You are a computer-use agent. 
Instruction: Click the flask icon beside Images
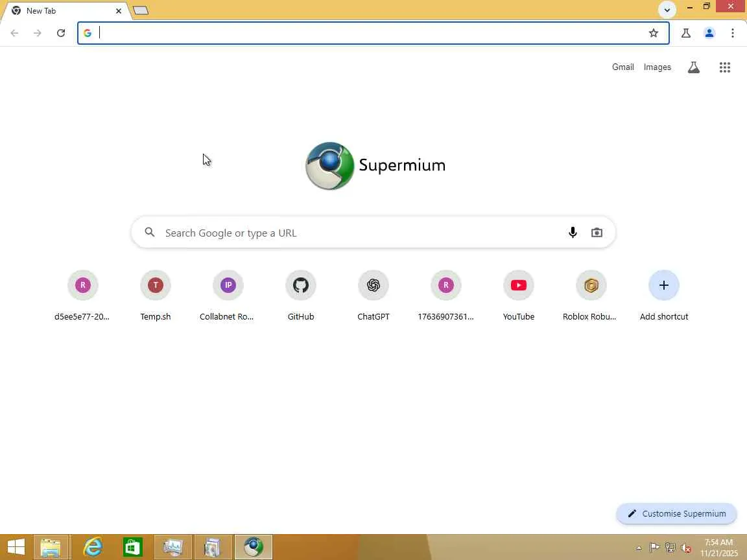pyautogui.click(x=694, y=67)
